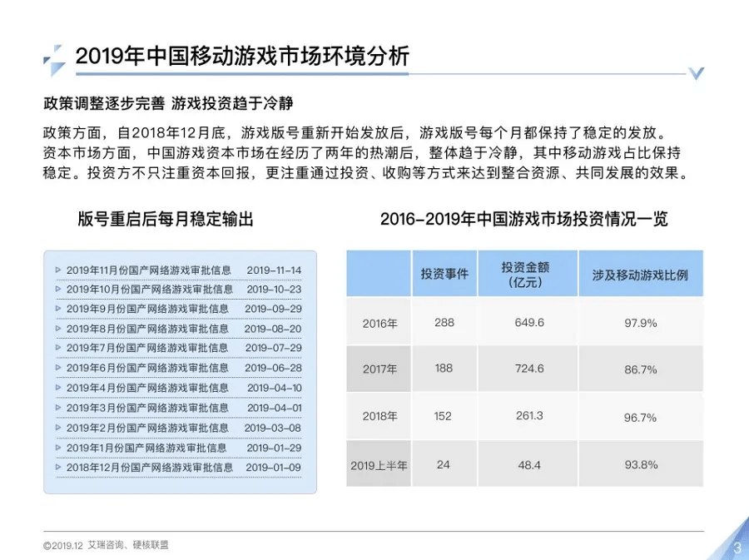Open 2019年10月份国产网络游戏审批信息 link

(x=150, y=290)
